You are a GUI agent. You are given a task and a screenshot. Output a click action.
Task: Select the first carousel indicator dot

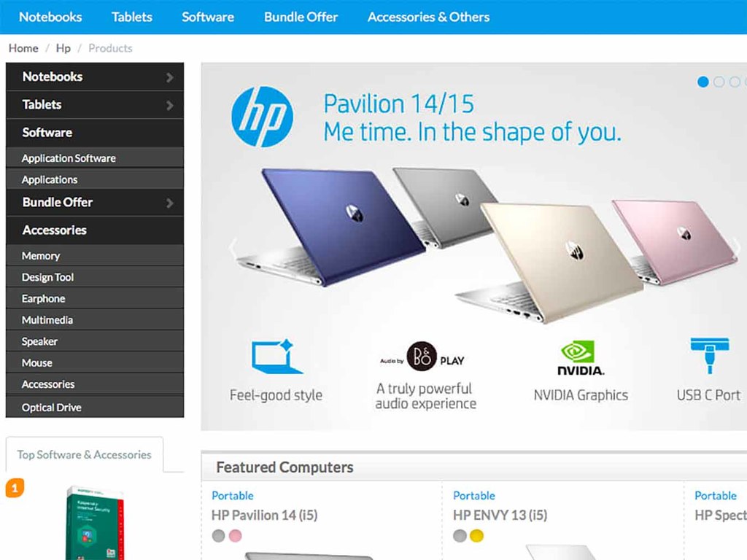(x=703, y=82)
